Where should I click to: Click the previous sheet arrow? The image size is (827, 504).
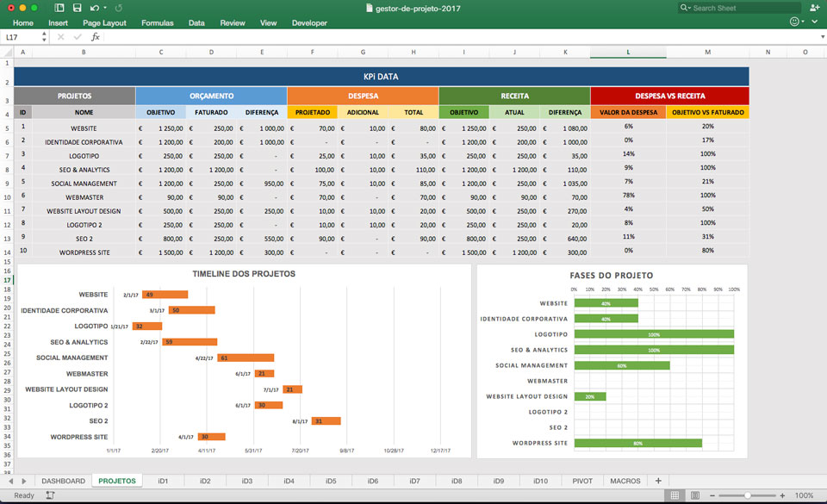(x=10, y=481)
